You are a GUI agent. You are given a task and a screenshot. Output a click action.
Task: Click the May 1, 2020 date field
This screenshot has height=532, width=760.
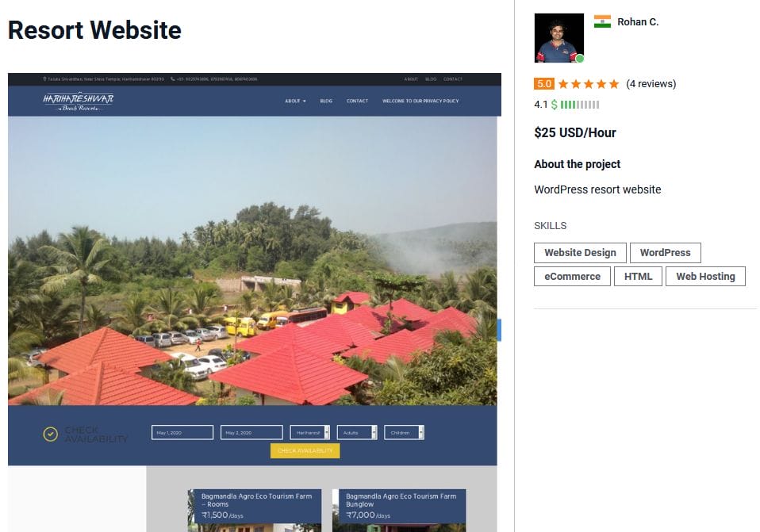click(182, 433)
